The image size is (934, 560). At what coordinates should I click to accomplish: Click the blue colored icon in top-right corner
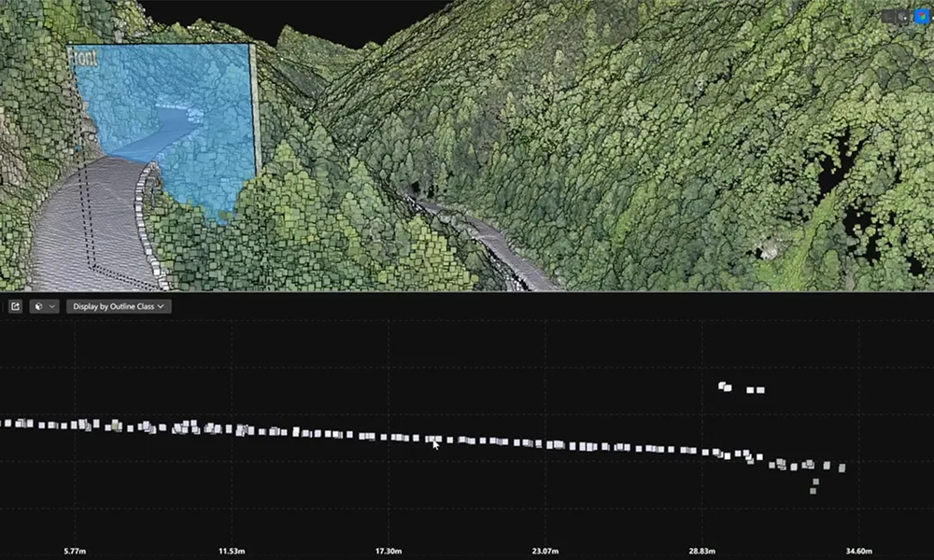(922, 16)
